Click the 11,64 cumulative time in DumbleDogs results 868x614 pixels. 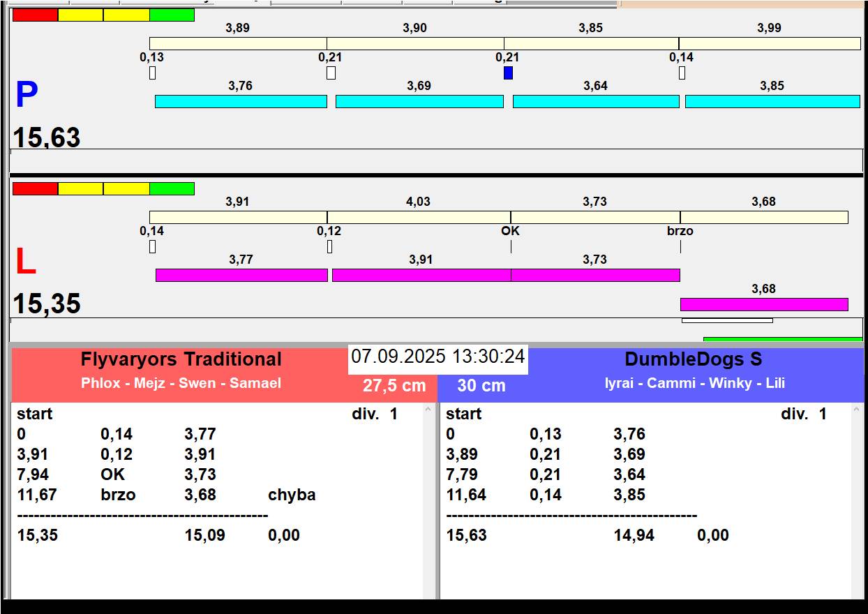click(x=466, y=495)
